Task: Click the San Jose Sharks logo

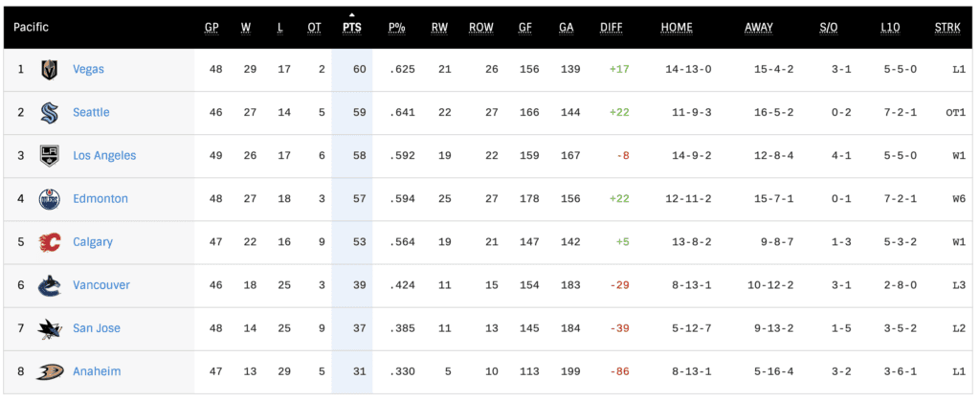Action: point(49,328)
